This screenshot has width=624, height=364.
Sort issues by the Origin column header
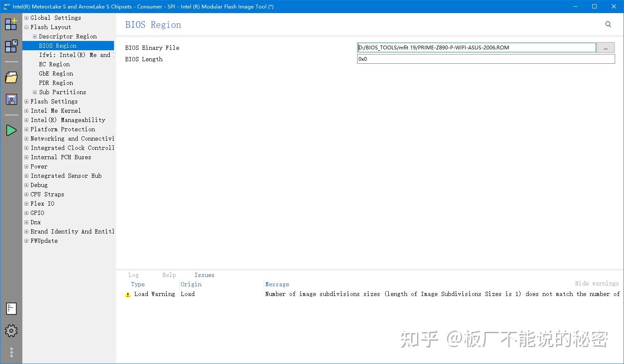191,284
